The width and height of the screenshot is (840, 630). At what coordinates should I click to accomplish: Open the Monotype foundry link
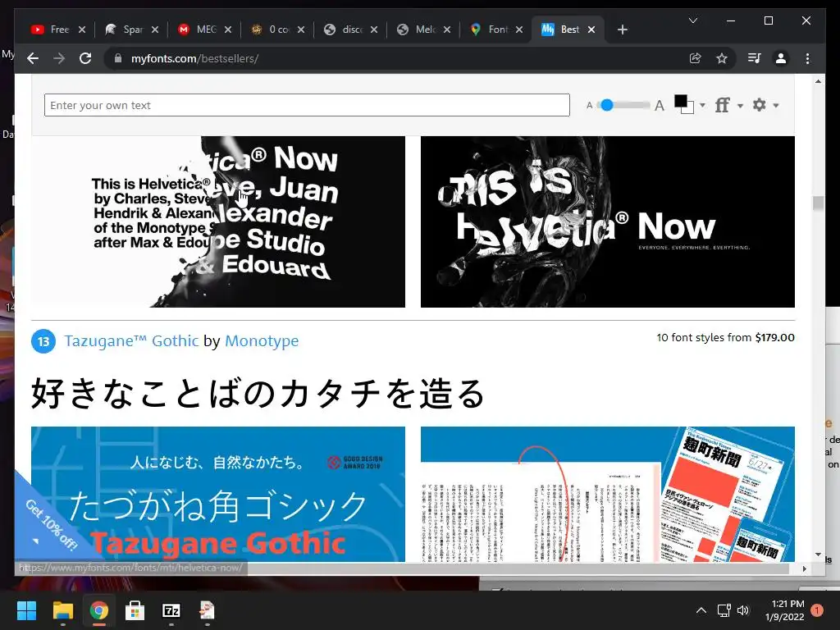(x=262, y=340)
